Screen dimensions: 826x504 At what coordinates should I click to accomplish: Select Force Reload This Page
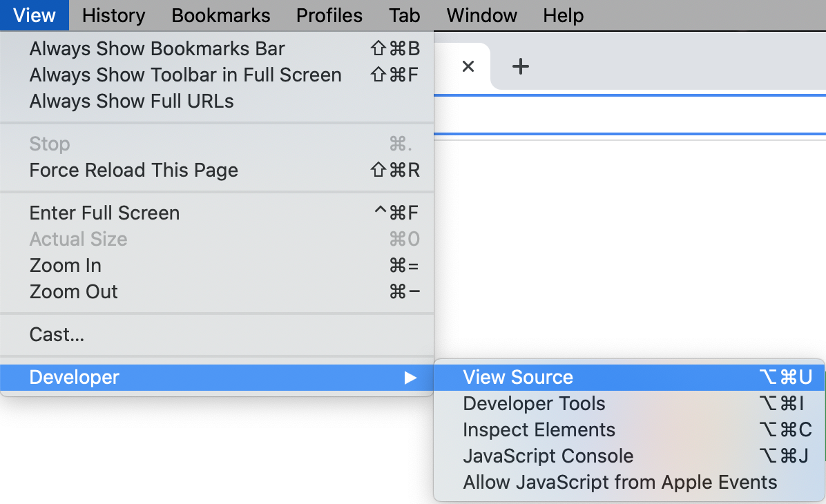point(133,171)
